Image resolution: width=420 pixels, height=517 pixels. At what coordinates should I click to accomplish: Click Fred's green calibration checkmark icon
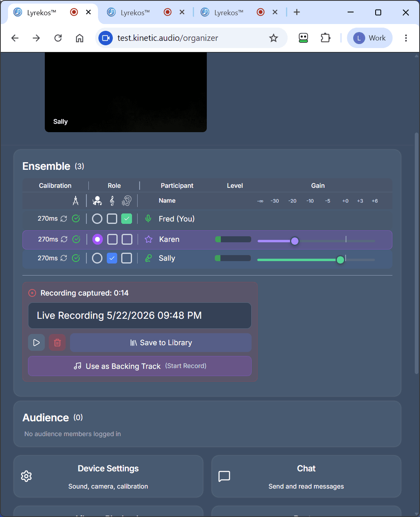[x=76, y=218]
